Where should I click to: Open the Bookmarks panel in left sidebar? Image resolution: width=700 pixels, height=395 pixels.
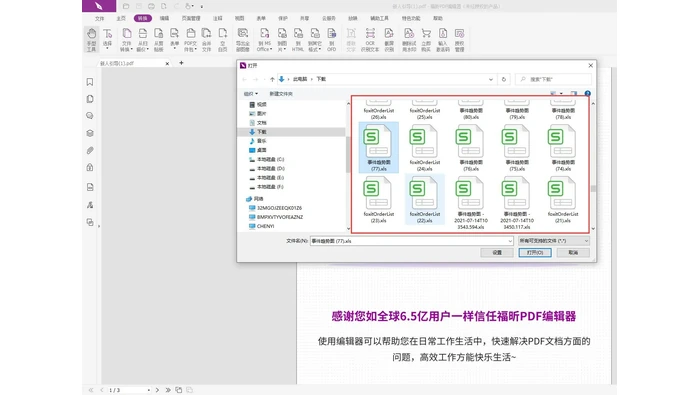(x=90, y=82)
